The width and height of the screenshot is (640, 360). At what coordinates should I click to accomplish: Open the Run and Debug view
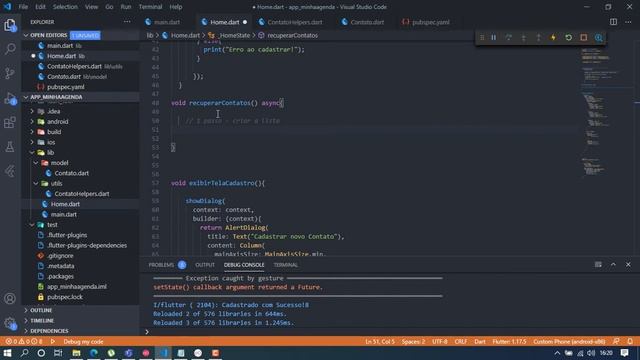(10, 98)
